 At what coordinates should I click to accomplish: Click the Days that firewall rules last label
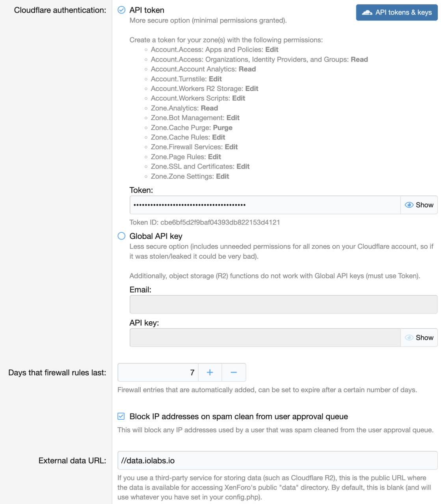tap(57, 372)
